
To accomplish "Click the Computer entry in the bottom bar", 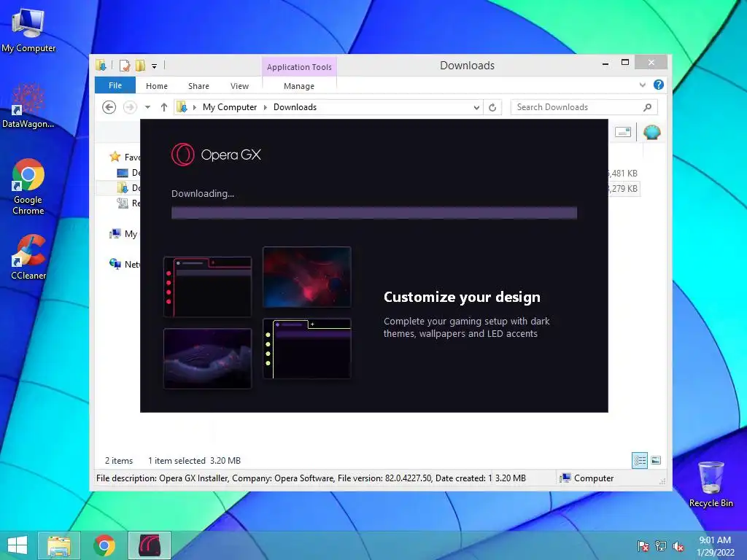I will tap(587, 478).
